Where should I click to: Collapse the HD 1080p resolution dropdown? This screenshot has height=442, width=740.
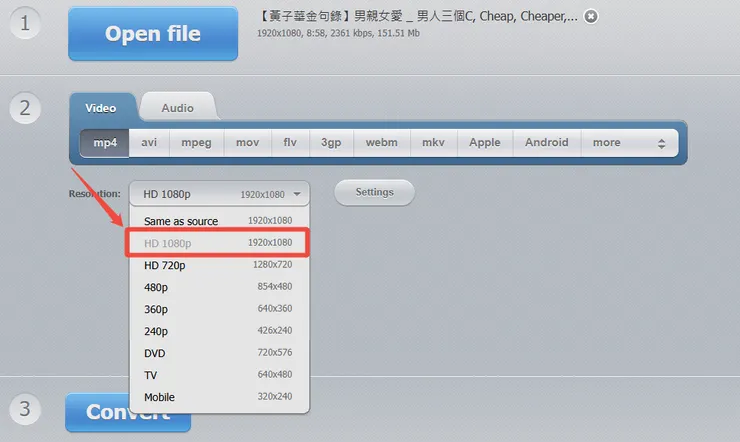pyautogui.click(x=219, y=194)
